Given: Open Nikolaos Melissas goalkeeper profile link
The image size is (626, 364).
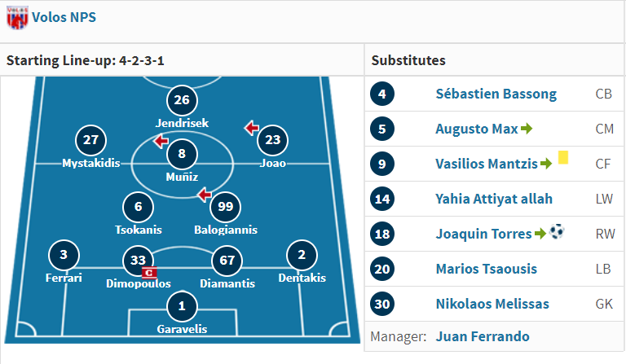Looking at the screenshot, I should point(492,304).
